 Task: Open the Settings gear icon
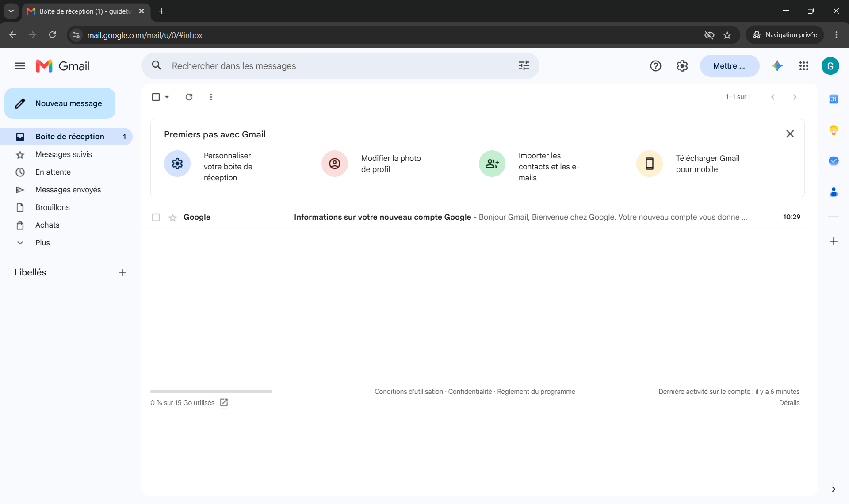682,66
